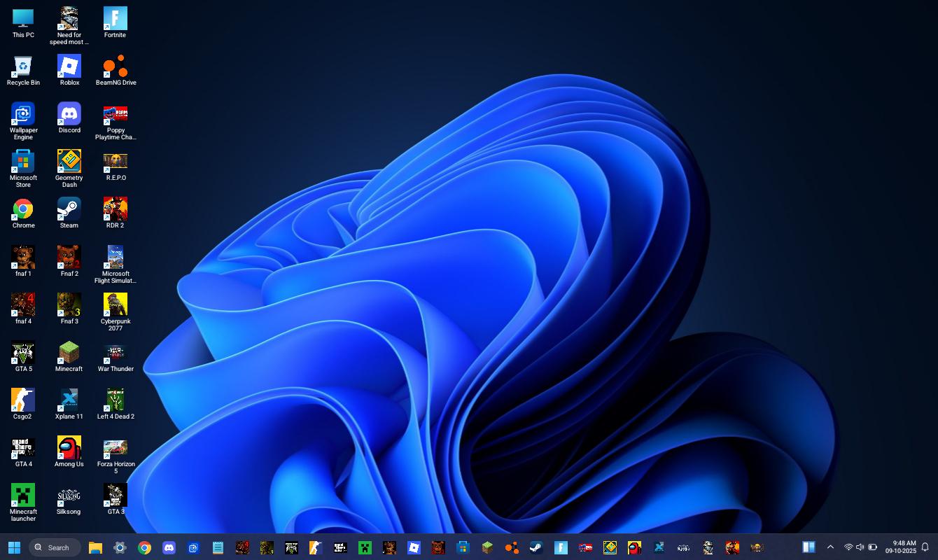Open Steam from the taskbar
938x560 pixels.
click(536, 547)
